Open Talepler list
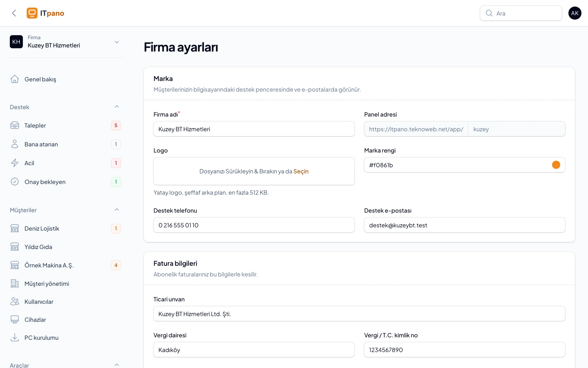Screen dimensions: 588x368 pos(65,125)
